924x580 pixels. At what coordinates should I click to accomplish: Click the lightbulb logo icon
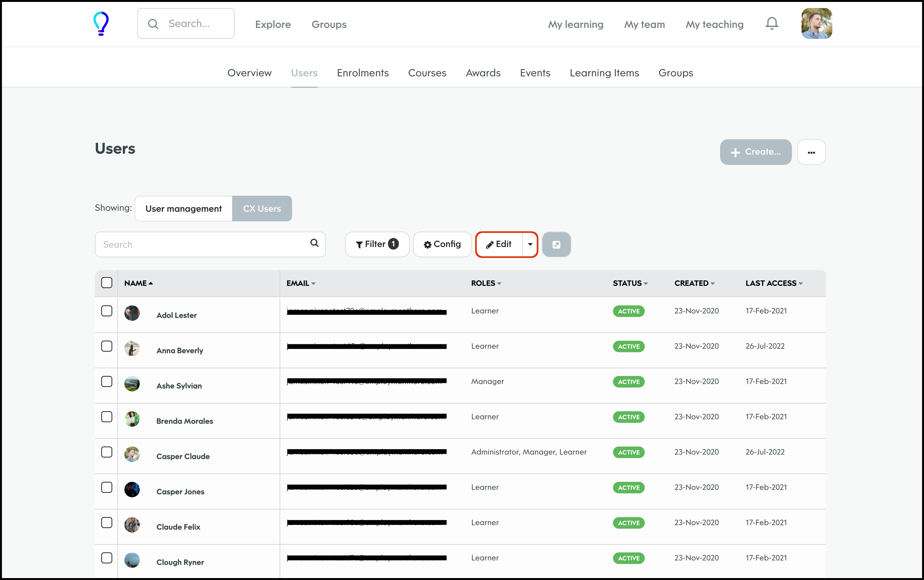(x=101, y=24)
